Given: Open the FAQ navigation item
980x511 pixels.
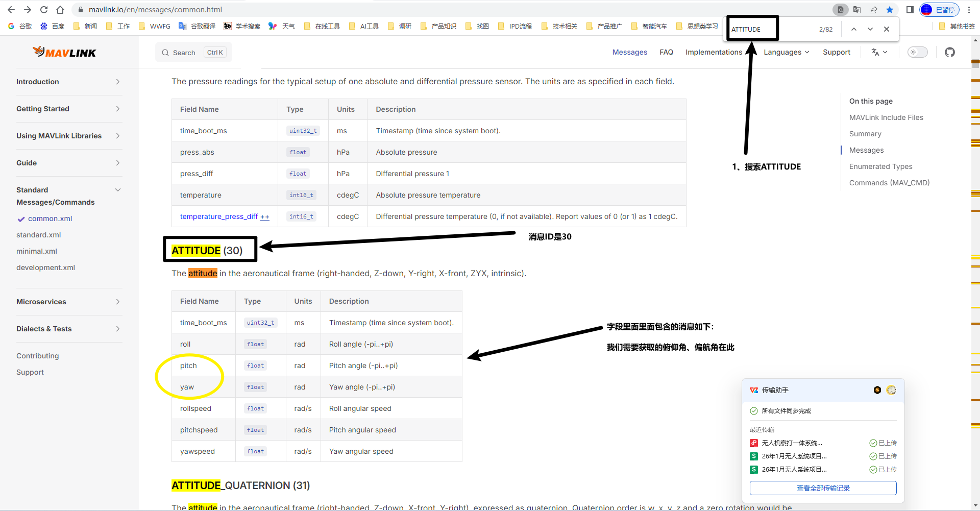Looking at the screenshot, I should [x=666, y=52].
